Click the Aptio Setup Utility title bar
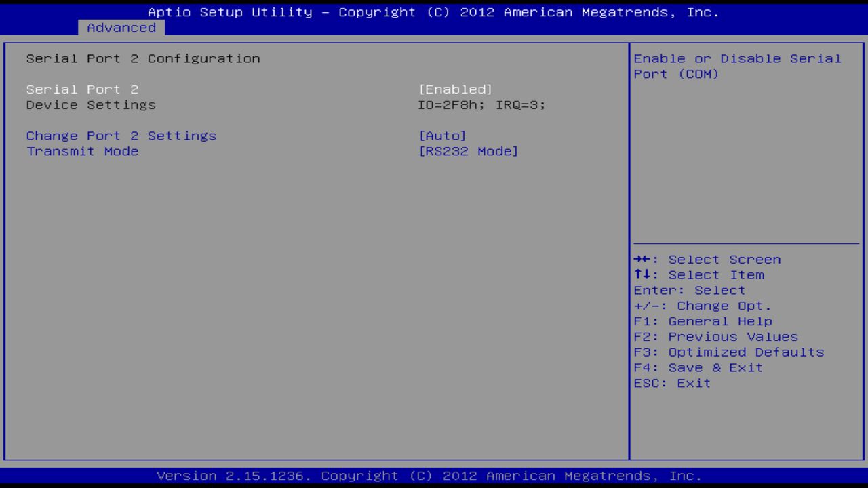 coord(434,12)
